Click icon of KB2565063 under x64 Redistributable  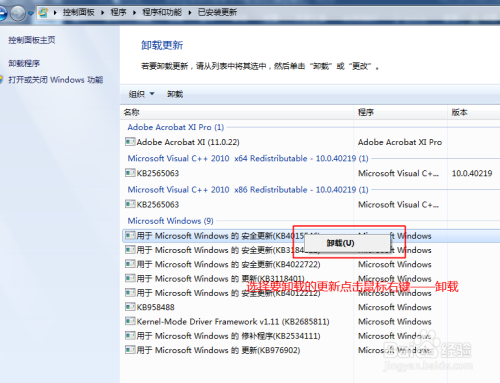click(x=130, y=173)
